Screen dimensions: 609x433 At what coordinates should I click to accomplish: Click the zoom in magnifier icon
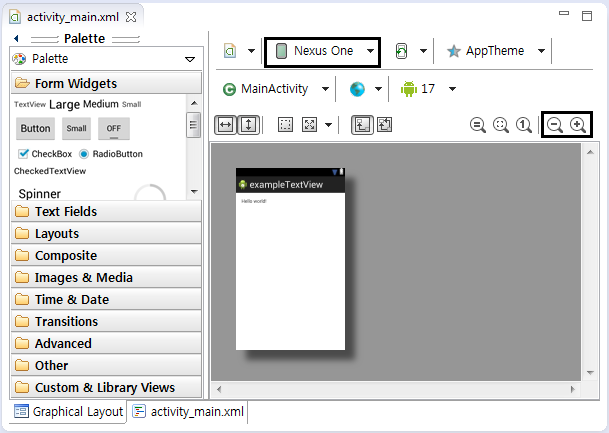578,125
